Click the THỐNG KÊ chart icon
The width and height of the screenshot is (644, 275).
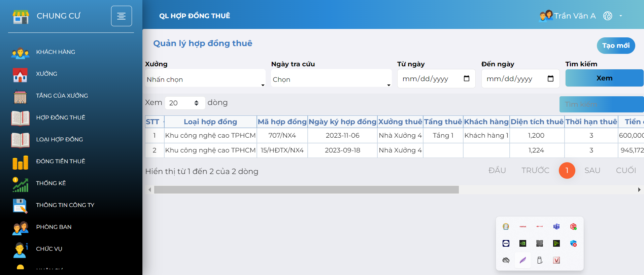point(20,184)
